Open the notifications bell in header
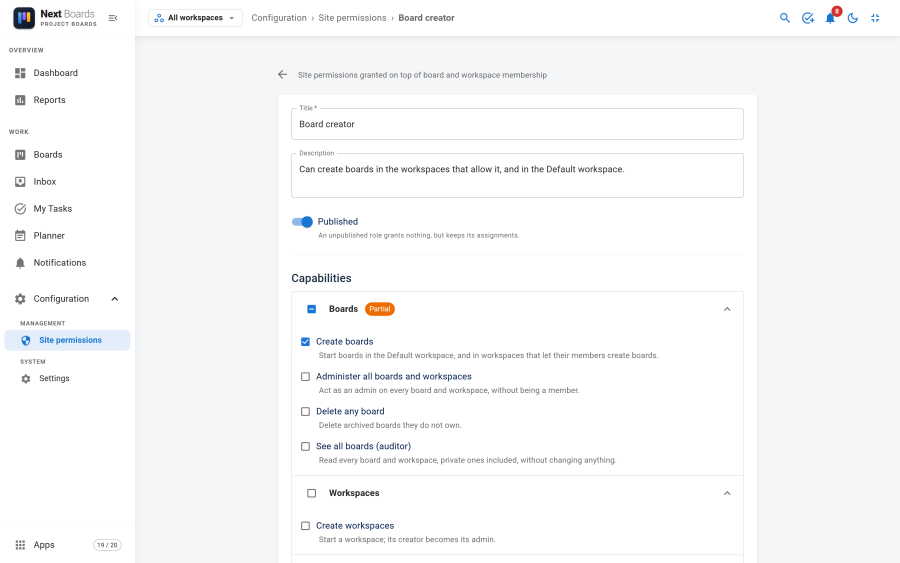The image size is (900, 563). (x=830, y=18)
